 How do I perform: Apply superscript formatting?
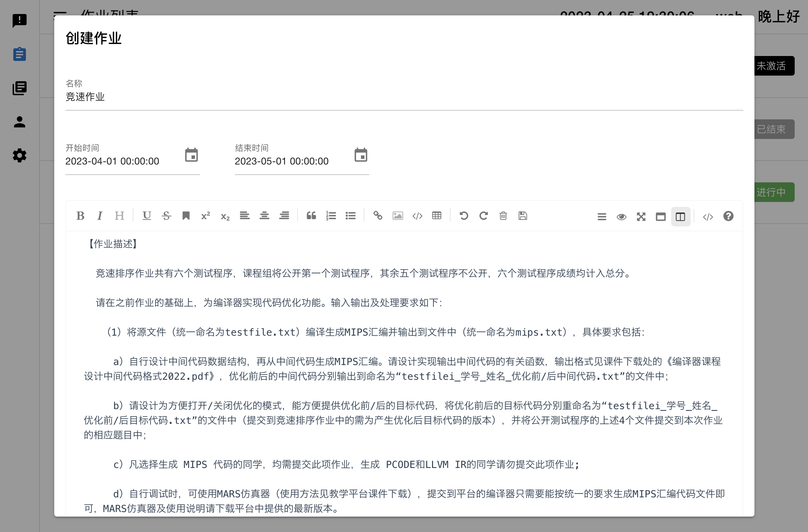(205, 216)
